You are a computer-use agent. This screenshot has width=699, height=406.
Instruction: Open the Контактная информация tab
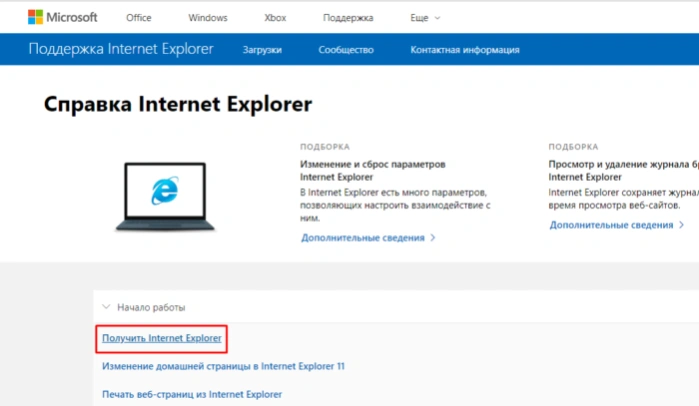465,50
